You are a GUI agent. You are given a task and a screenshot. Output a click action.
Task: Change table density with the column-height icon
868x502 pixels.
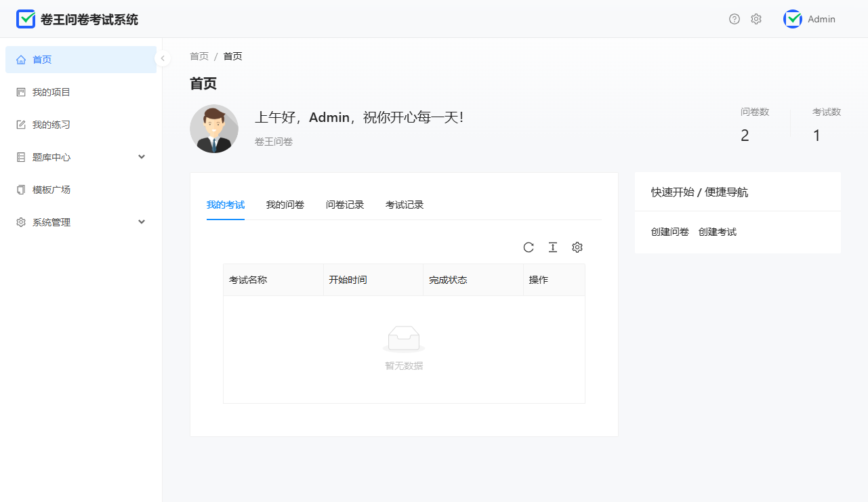(x=553, y=247)
